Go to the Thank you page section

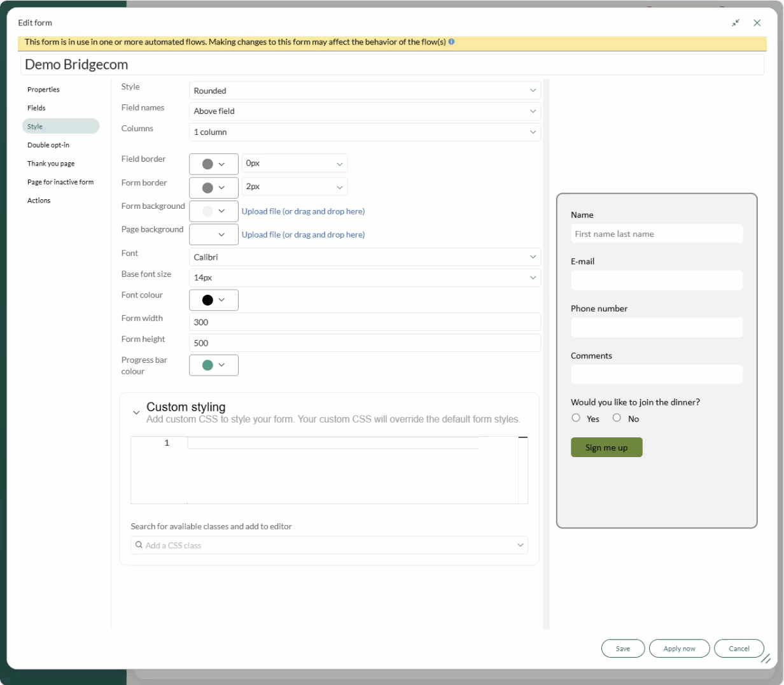point(51,164)
